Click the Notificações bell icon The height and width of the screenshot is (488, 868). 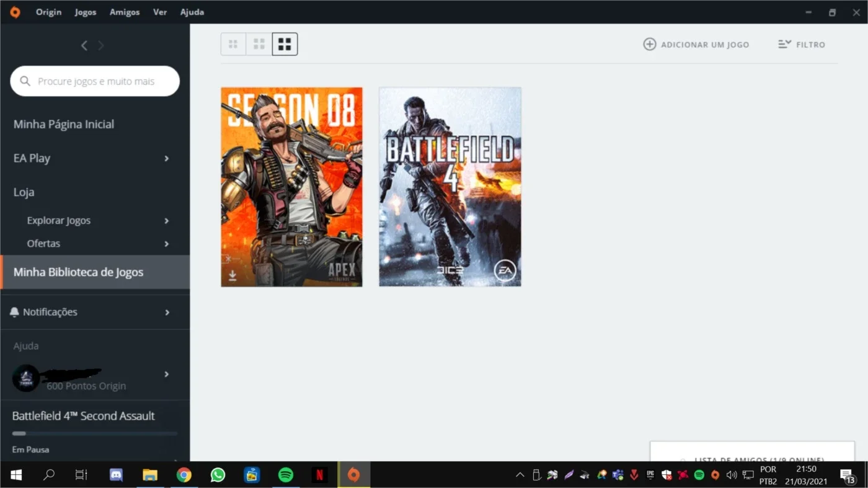pos(14,312)
